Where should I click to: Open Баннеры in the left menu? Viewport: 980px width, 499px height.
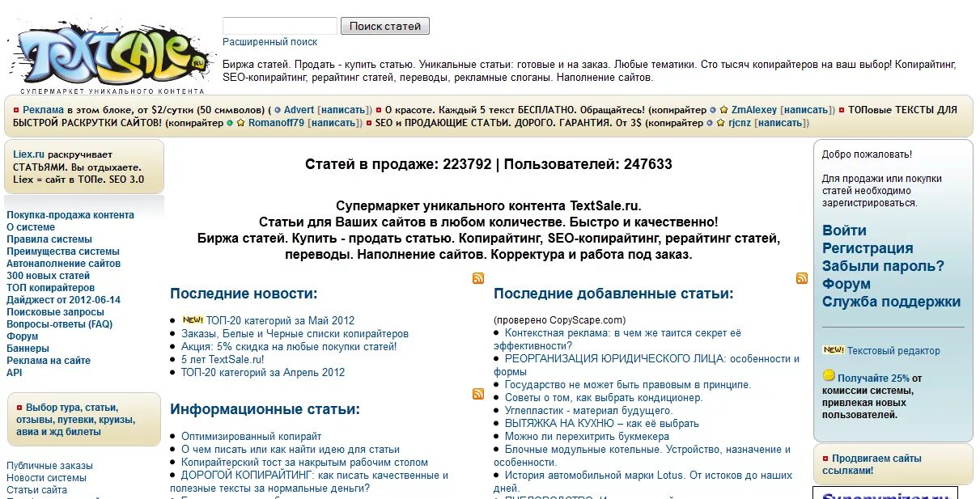pyautogui.click(x=28, y=349)
